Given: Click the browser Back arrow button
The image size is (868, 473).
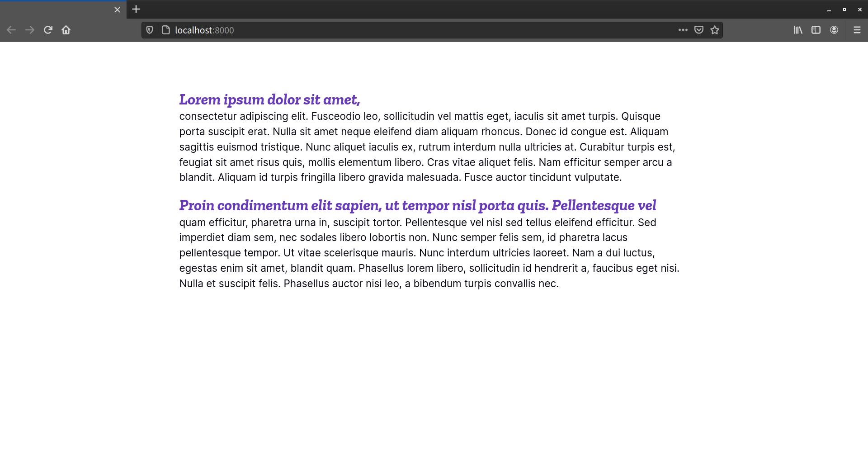Looking at the screenshot, I should pos(11,30).
